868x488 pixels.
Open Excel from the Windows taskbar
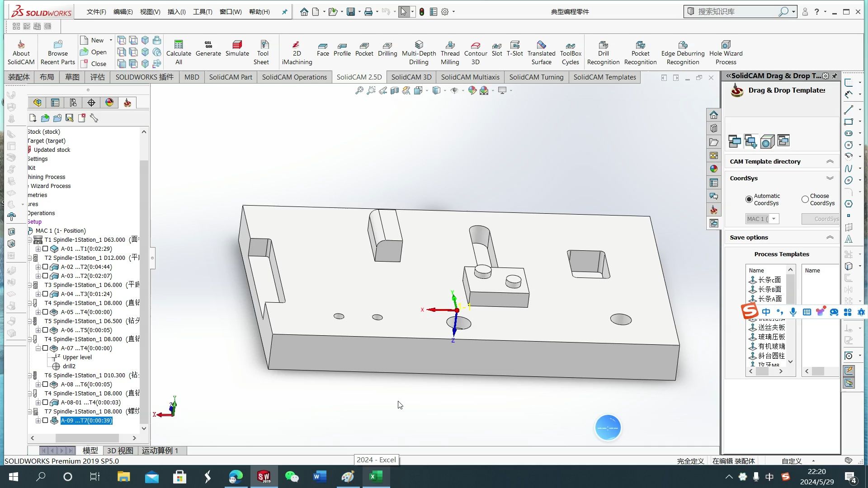tap(376, 477)
